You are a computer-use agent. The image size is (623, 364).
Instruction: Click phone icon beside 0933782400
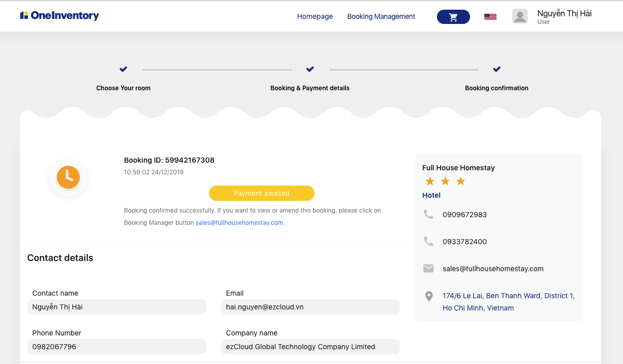tap(429, 242)
